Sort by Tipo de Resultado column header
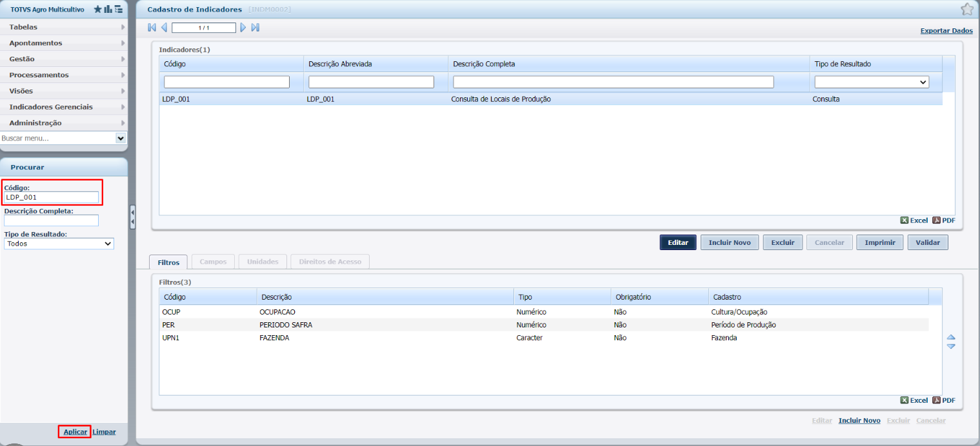980x446 pixels. pos(875,64)
